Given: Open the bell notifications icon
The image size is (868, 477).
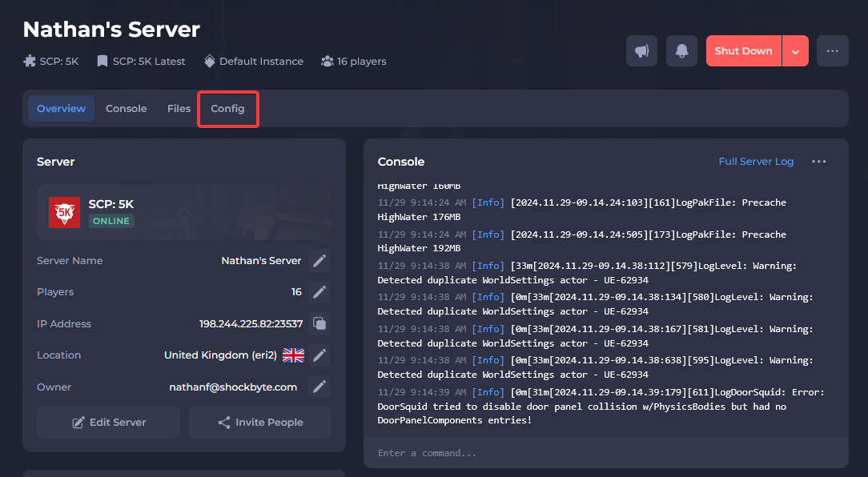Looking at the screenshot, I should (682, 51).
